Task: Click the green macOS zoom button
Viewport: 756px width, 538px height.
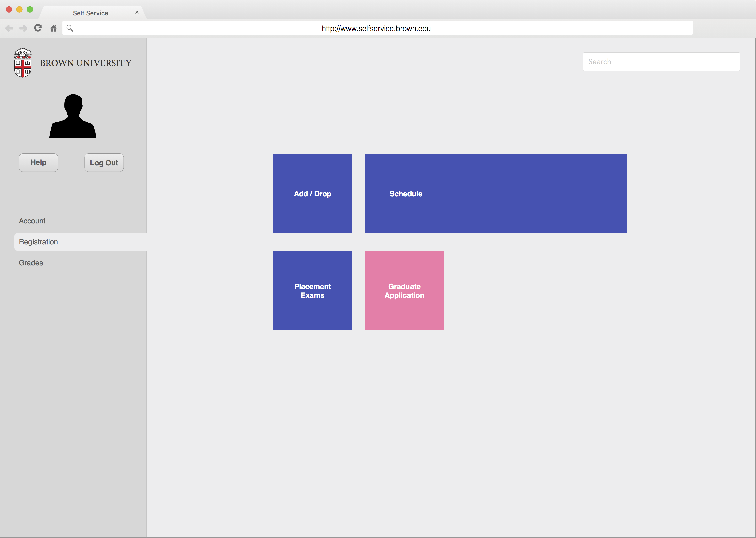Action: 30,9
